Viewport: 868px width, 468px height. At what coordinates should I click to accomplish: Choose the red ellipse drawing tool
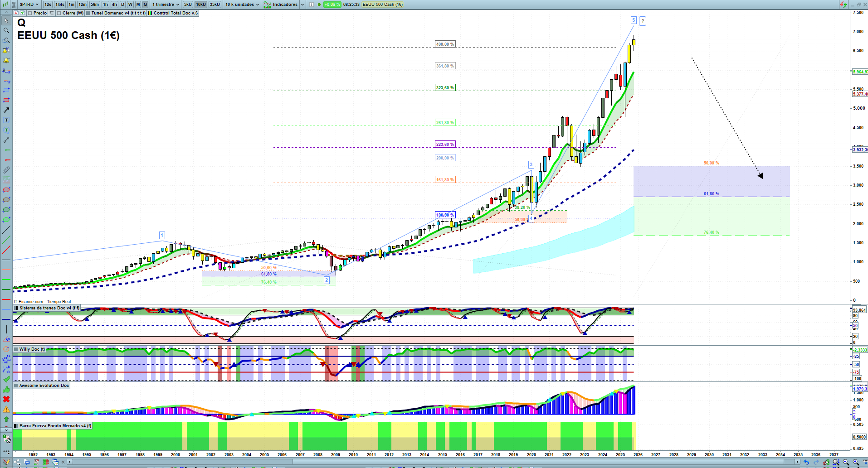[x=6, y=190]
